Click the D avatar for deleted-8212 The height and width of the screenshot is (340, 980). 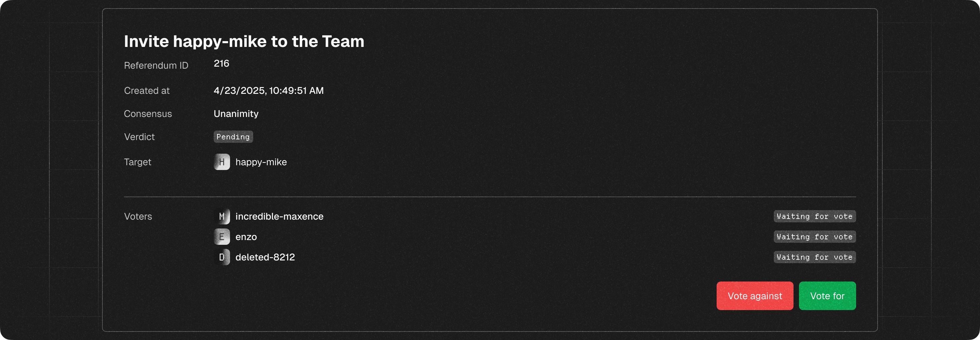[x=222, y=257]
